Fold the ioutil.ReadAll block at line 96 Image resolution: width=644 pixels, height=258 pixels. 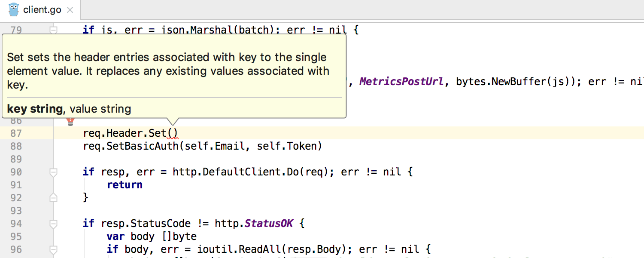coord(53,249)
